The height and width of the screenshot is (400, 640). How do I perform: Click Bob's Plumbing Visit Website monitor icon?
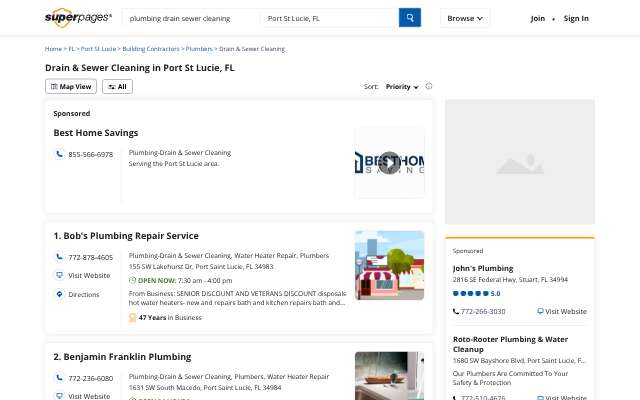coord(59,275)
